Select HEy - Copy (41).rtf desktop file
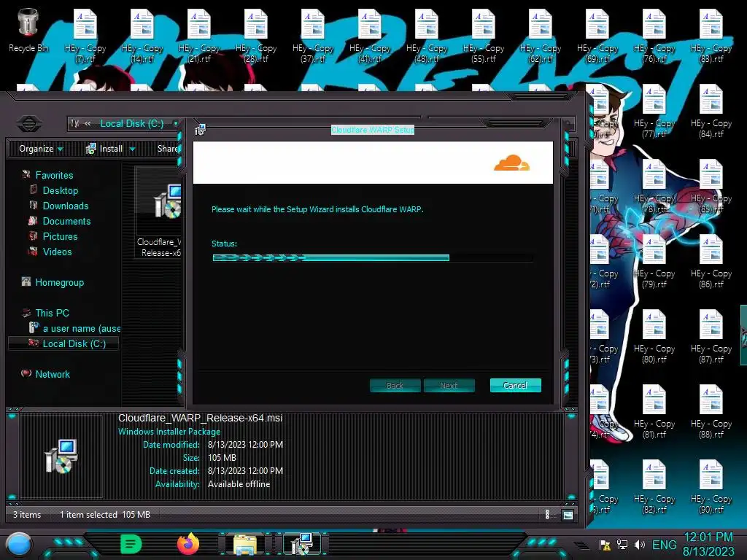The height and width of the screenshot is (560, 747). tap(370, 37)
